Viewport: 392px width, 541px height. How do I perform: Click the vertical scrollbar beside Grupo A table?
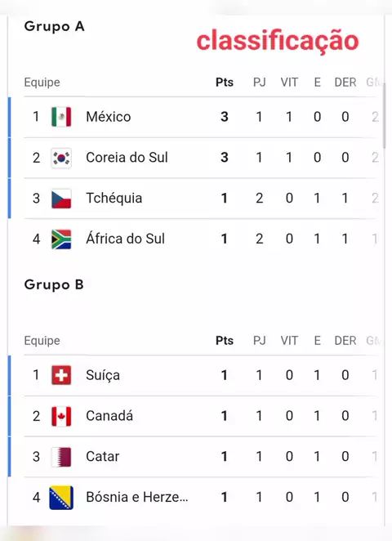coord(384,115)
